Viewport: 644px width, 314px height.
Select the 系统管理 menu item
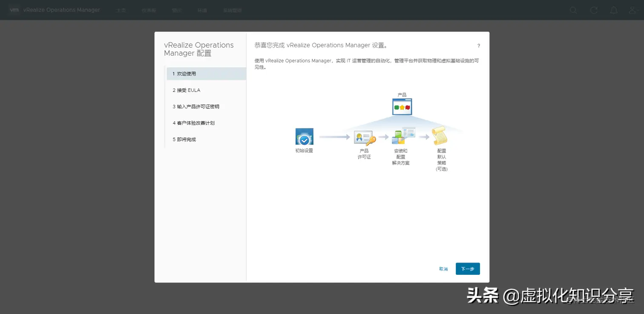[x=232, y=10]
